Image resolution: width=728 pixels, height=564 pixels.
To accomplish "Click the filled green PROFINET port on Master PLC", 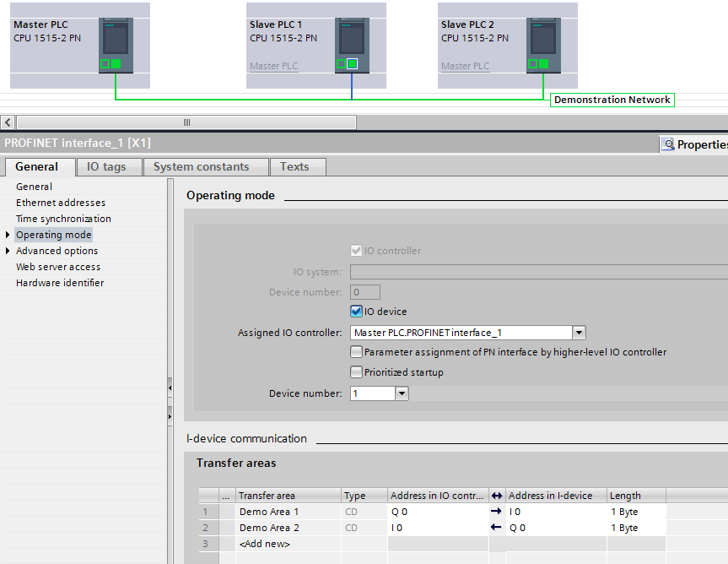I will tap(116, 63).
